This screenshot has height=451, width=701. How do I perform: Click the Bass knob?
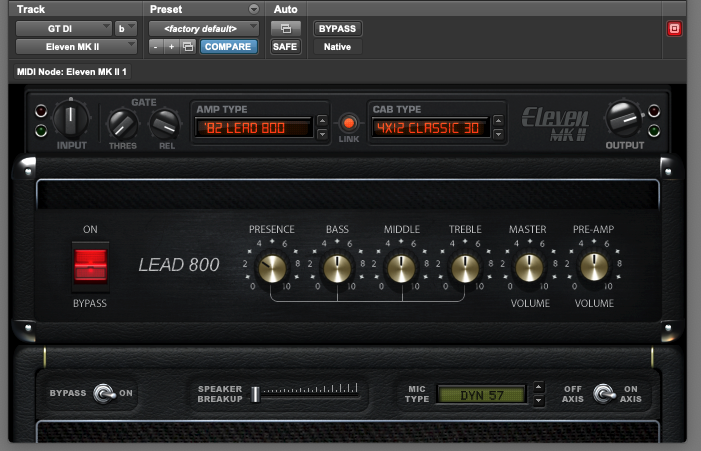(x=337, y=268)
